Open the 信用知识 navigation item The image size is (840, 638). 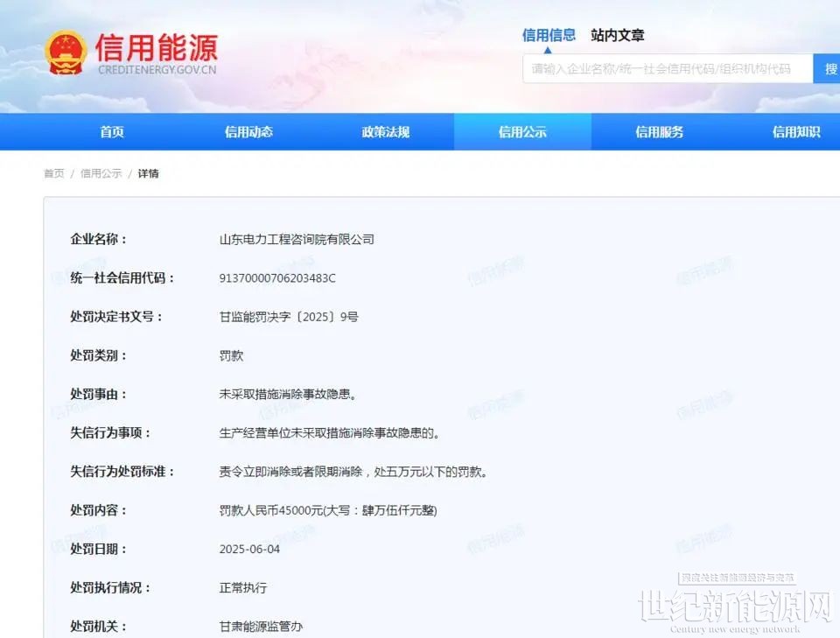(x=796, y=132)
